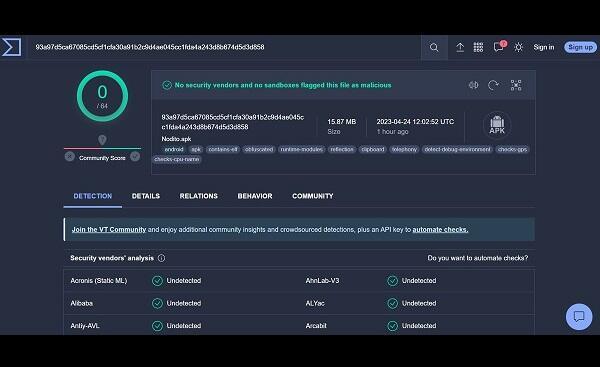The width and height of the screenshot is (600, 367).
Task: Open the notifications chat icon
Action: point(499,47)
